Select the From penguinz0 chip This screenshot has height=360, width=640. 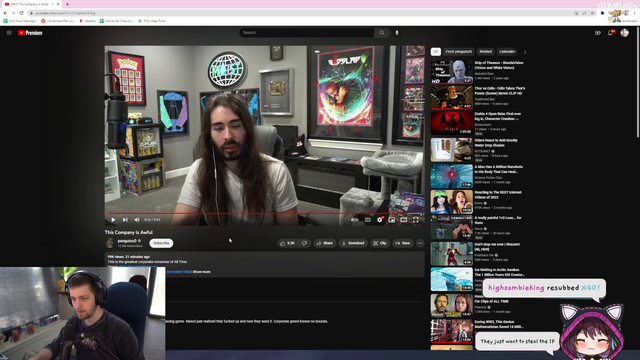point(458,52)
